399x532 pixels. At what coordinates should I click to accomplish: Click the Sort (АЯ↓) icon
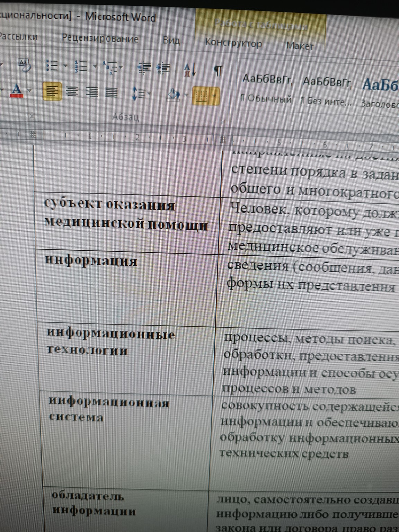(x=190, y=69)
